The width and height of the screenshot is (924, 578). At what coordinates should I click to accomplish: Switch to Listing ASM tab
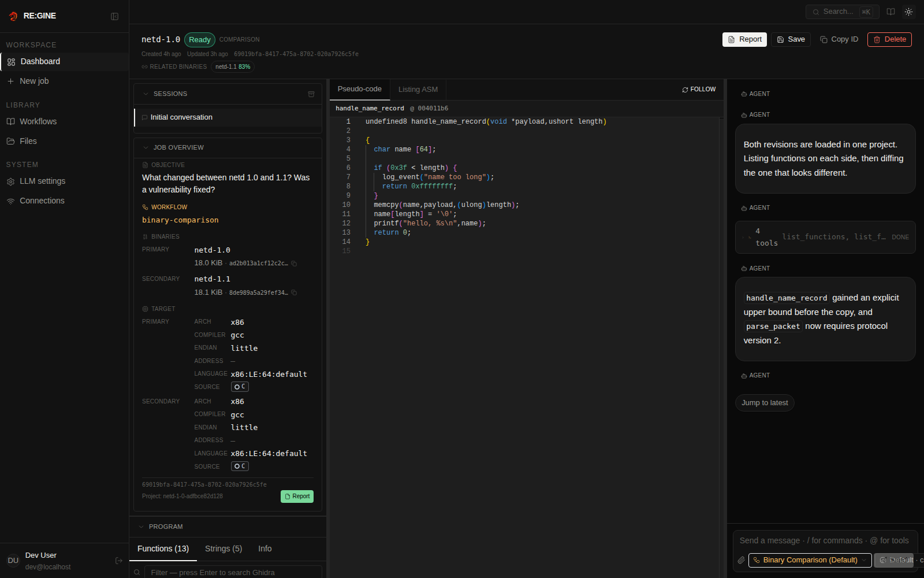pyautogui.click(x=418, y=90)
